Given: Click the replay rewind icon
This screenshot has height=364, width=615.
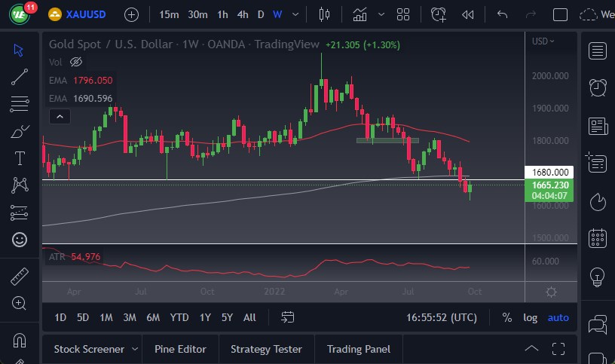Looking at the screenshot, I should [468, 14].
